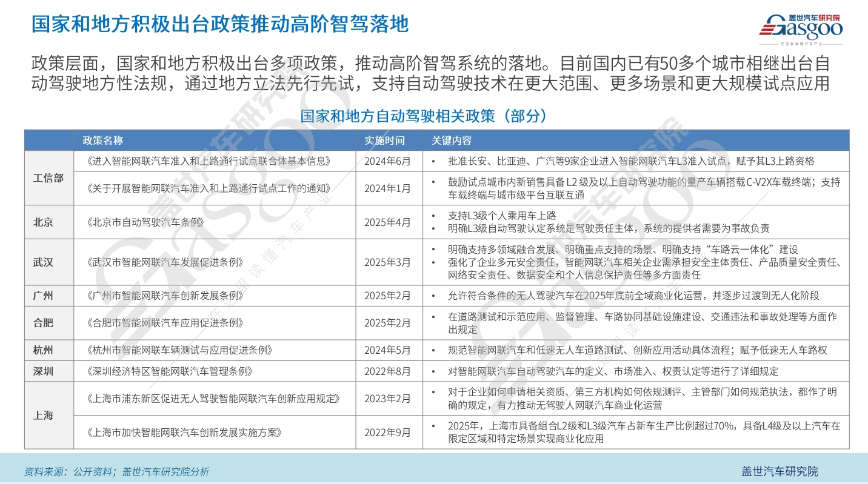This screenshot has height=484, width=868.
Task: Click the 广州 row label
Action: click(43, 296)
